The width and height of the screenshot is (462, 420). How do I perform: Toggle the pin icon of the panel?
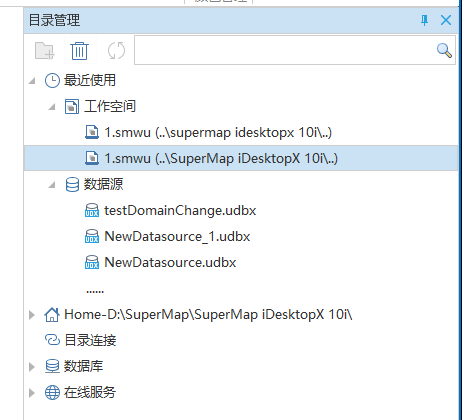[424, 20]
